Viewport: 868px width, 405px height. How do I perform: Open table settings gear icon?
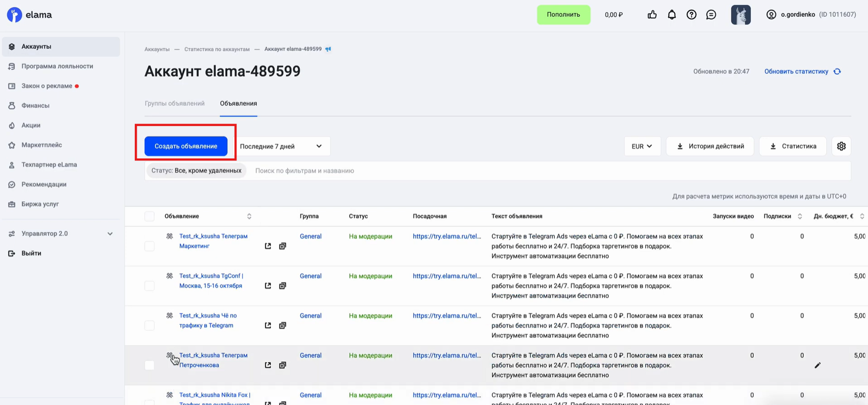841,146
